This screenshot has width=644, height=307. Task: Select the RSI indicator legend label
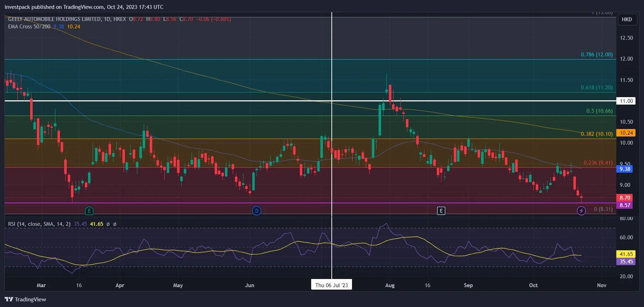pos(39,224)
